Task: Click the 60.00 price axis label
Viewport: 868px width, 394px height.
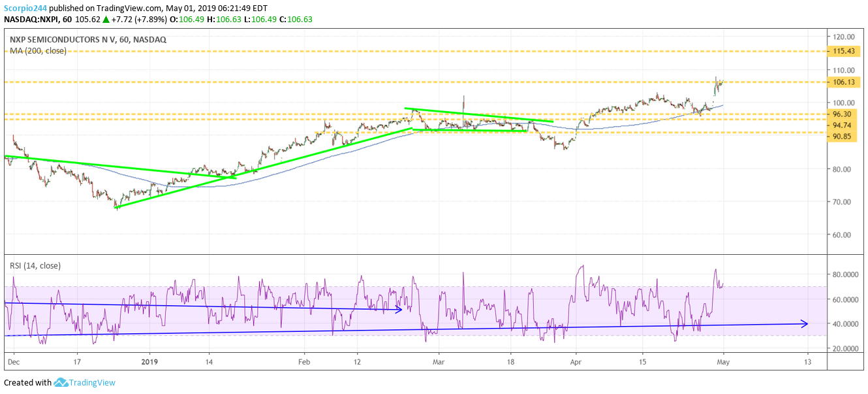Action: pyautogui.click(x=843, y=235)
